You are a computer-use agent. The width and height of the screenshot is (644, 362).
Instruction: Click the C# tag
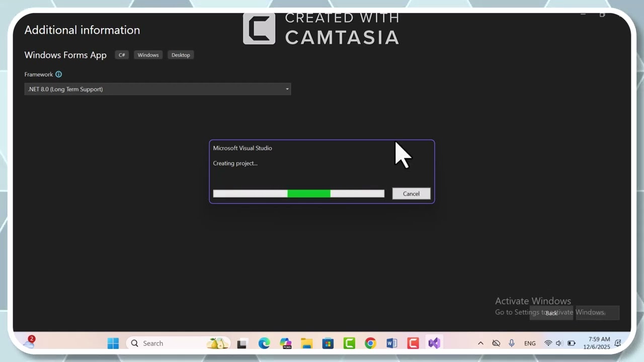122,55
